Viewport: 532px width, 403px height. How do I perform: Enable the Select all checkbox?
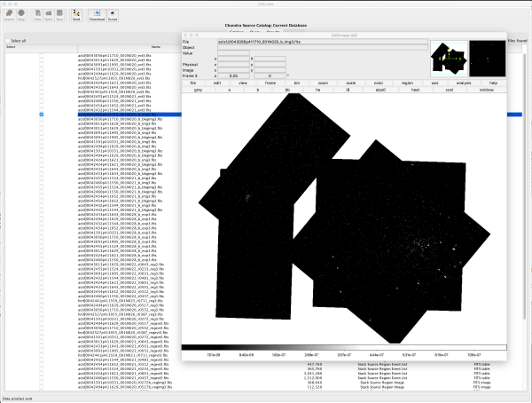[5, 41]
